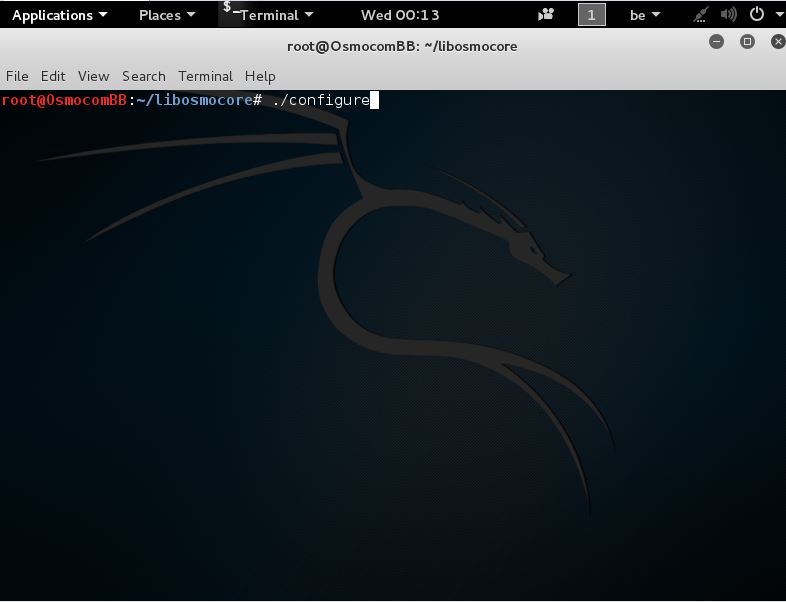Open the File menu
This screenshot has height=602, width=786.
(17, 76)
